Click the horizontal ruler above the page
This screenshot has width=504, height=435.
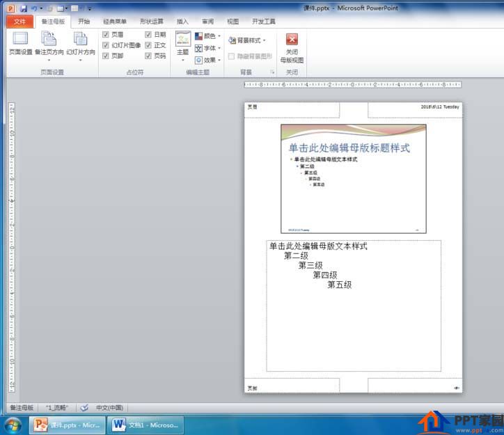pyautogui.click(x=353, y=84)
